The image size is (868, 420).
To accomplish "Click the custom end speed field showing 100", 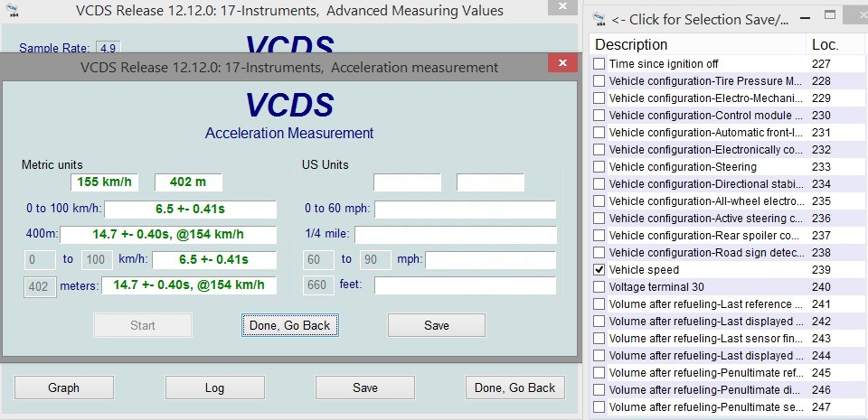I will pos(97,260).
